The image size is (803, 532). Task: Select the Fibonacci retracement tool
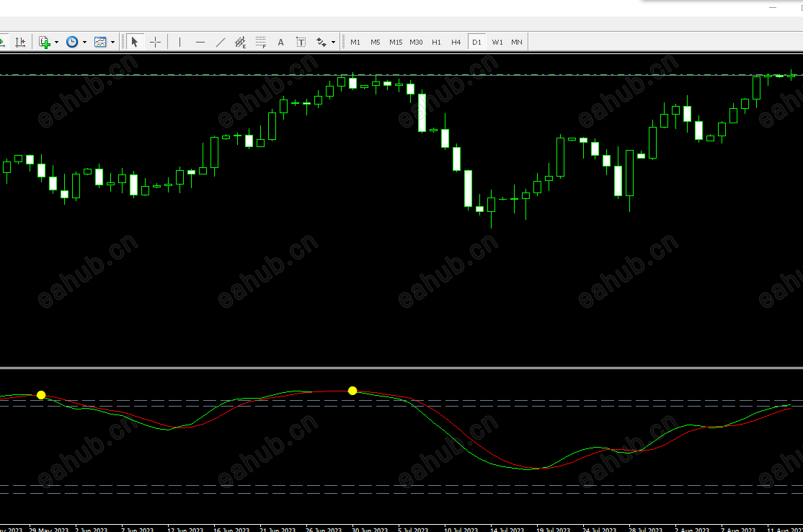click(x=261, y=42)
